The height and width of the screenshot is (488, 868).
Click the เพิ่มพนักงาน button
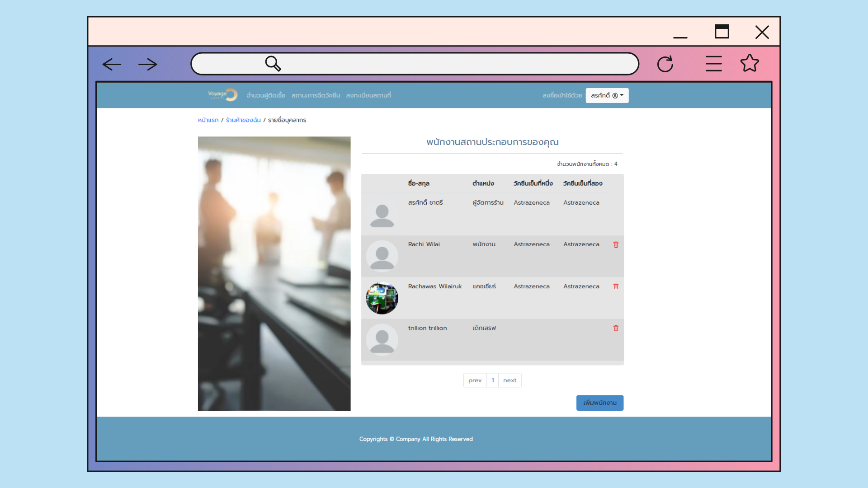600,403
